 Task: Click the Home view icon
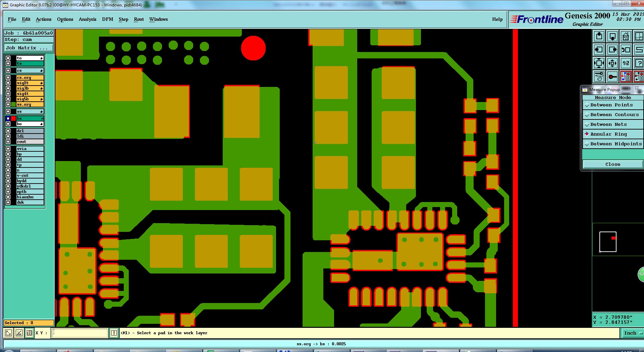626,36
